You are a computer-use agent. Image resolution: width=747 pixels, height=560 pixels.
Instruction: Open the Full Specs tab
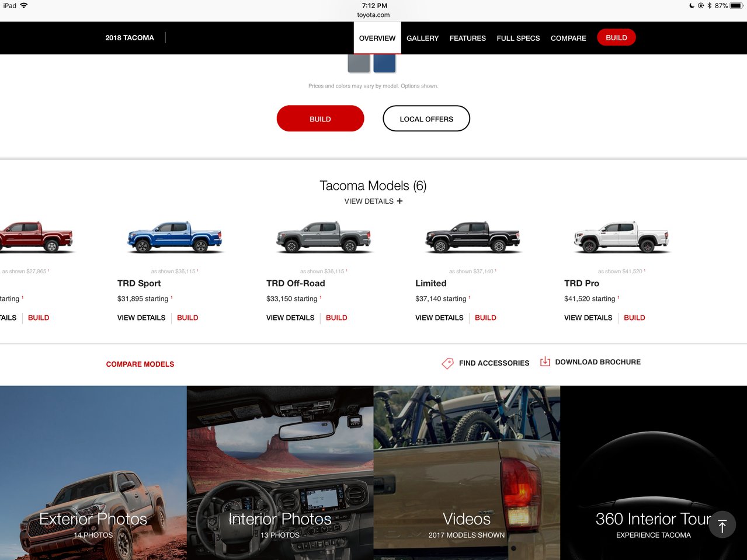[518, 38]
